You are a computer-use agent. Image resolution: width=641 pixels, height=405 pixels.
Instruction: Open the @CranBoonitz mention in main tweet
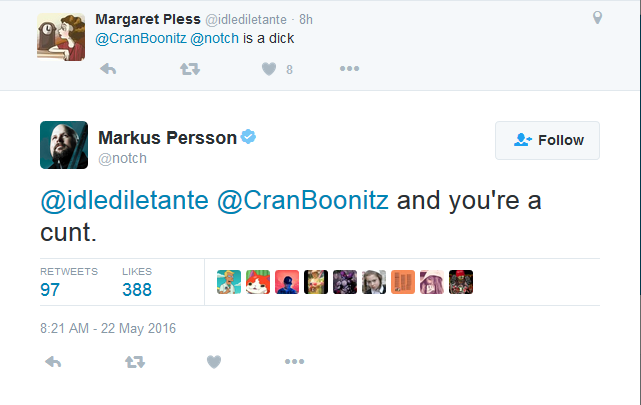point(303,200)
